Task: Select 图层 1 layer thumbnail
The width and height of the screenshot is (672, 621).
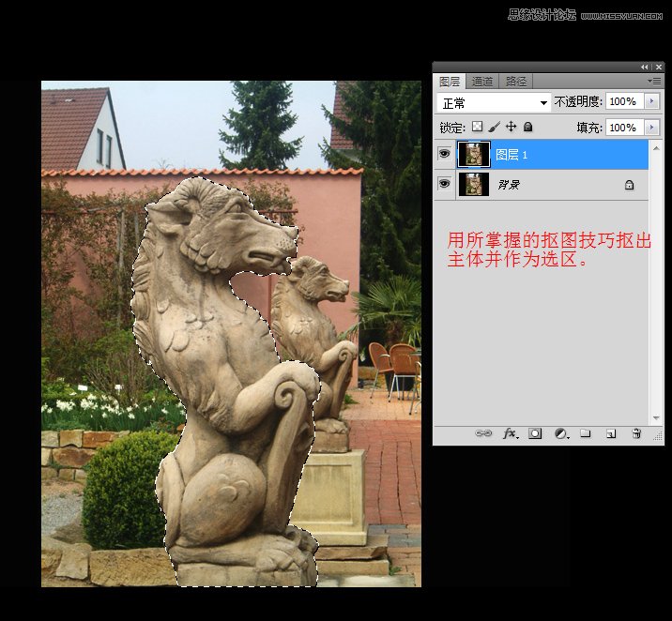Action: tap(474, 154)
